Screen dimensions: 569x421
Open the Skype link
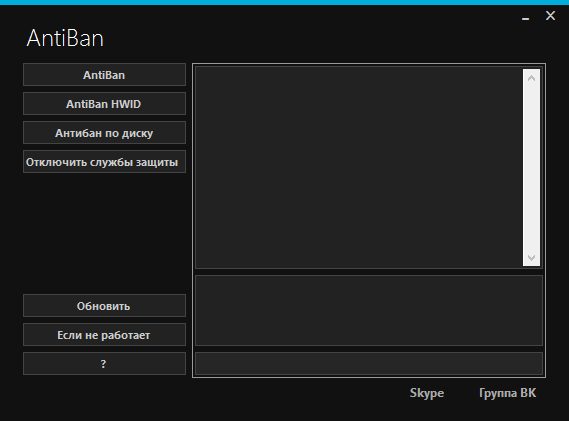(x=427, y=393)
